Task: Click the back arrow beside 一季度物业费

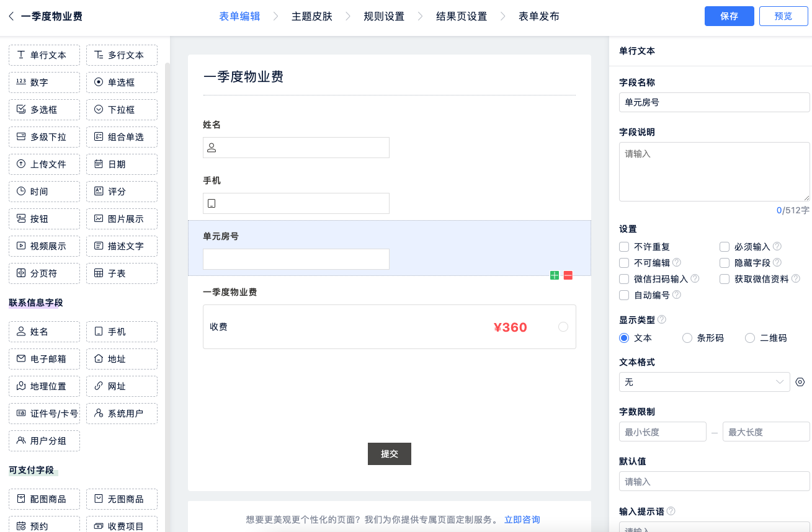Action: coord(11,16)
